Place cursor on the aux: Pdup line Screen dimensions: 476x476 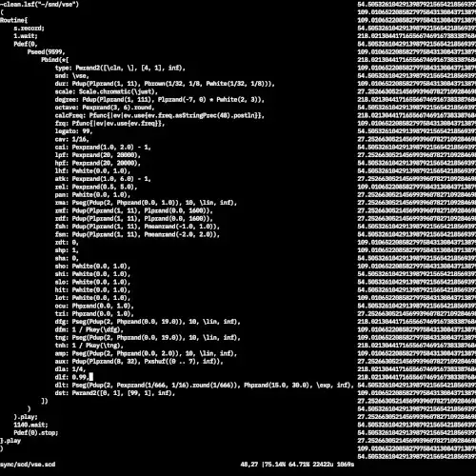coord(139,362)
